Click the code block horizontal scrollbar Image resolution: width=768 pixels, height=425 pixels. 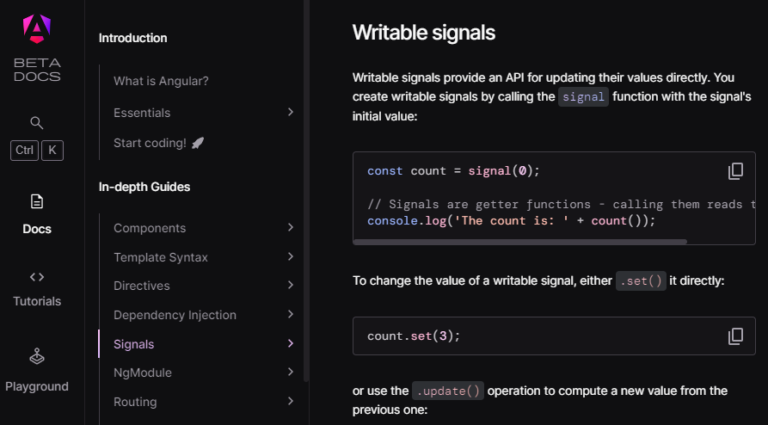point(520,241)
